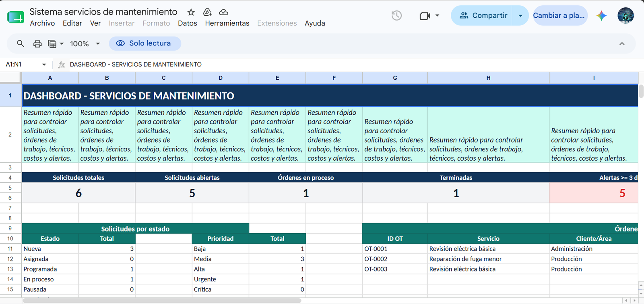Screen dimensions: 644x304
Task: Click the formula bar text
Action: tap(136, 64)
